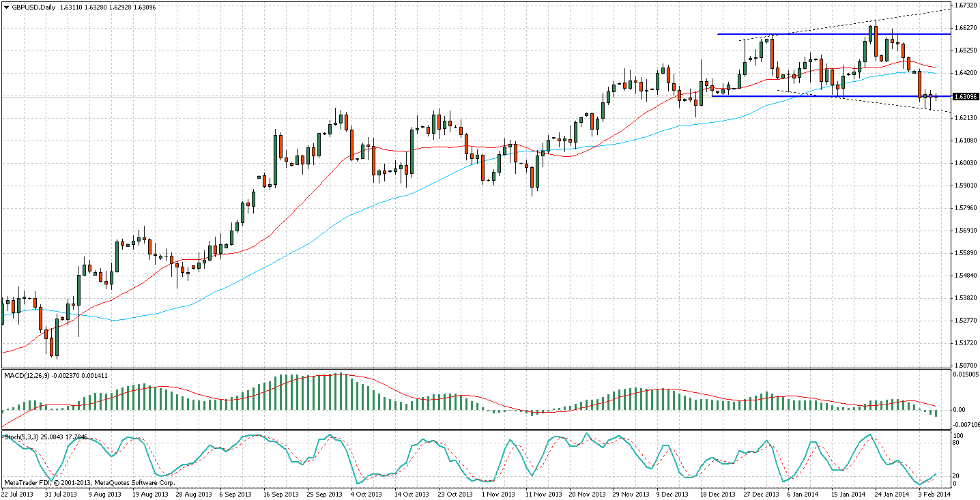
Task: Click the MACD(12,26,9) indicator label
Action: tap(29, 375)
